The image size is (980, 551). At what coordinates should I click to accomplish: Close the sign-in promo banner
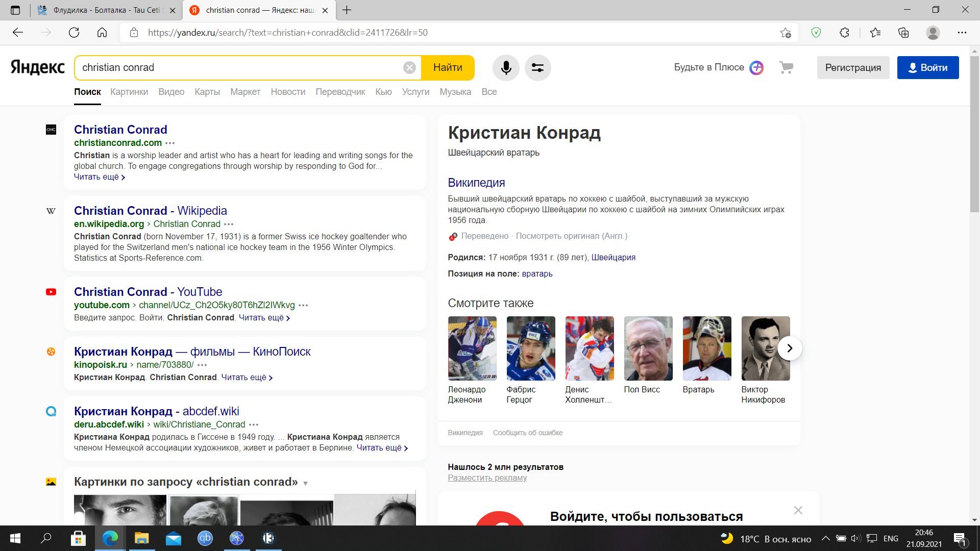pos(798,510)
